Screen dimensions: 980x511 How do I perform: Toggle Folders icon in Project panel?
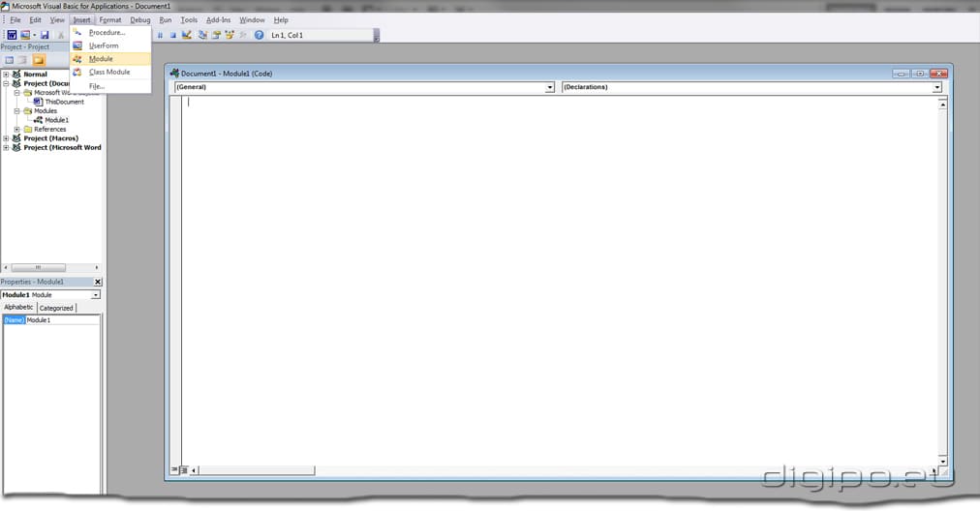pyautogui.click(x=39, y=60)
